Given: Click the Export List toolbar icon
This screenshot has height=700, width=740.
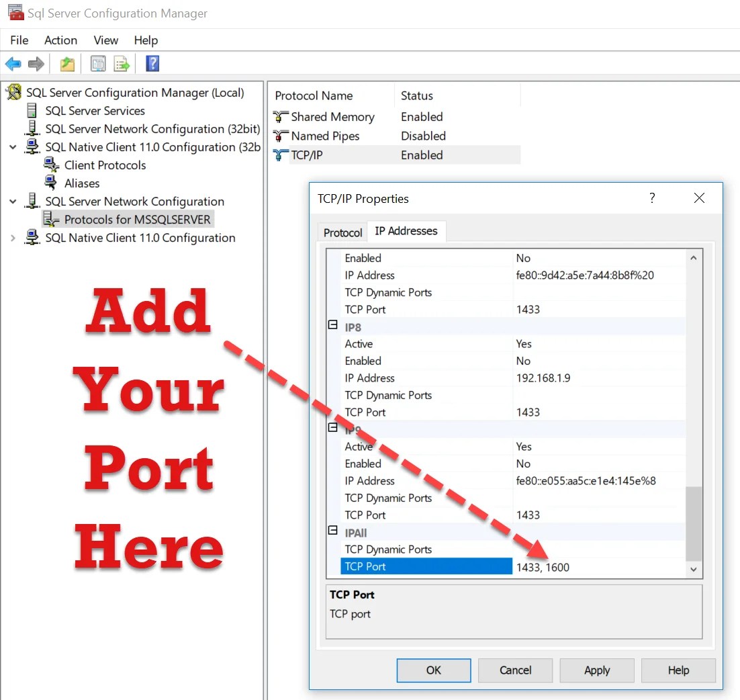Looking at the screenshot, I should click(122, 64).
